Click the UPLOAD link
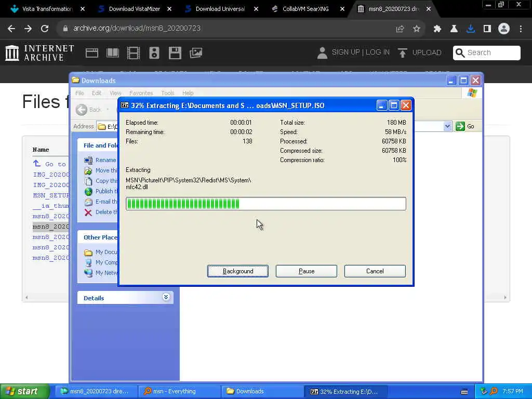Viewport: 532px width, 399px height. (419, 52)
